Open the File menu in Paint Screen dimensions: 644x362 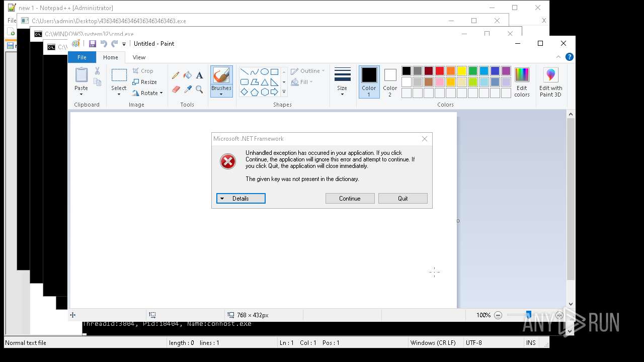click(x=82, y=57)
